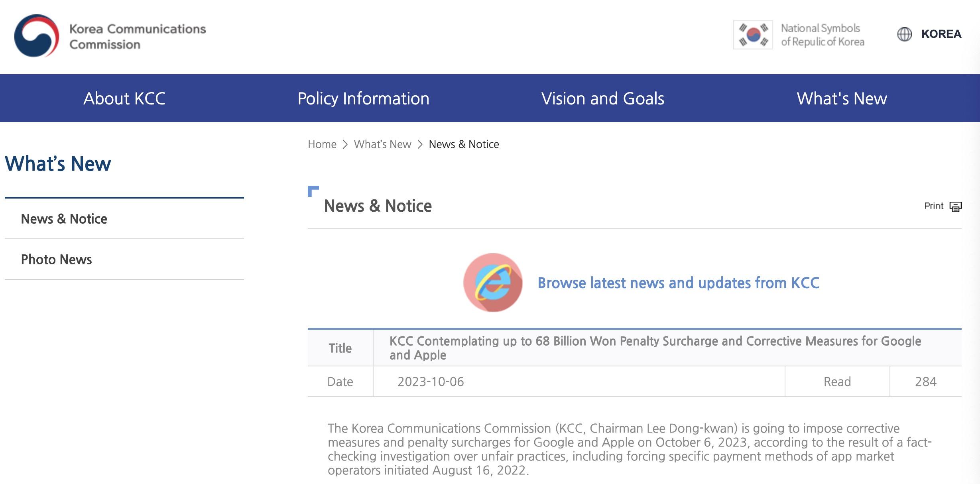The height and width of the screenshot is (484, 980).
Task: Switch site language via KOREA link
Action: (941, 34)
